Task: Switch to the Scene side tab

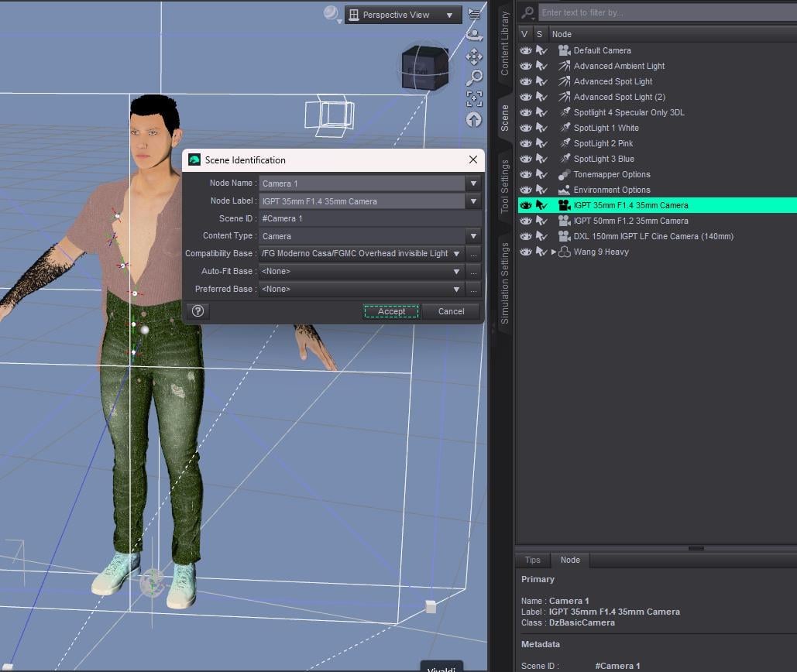Action: pyautogui.click(x=505, y=118)
